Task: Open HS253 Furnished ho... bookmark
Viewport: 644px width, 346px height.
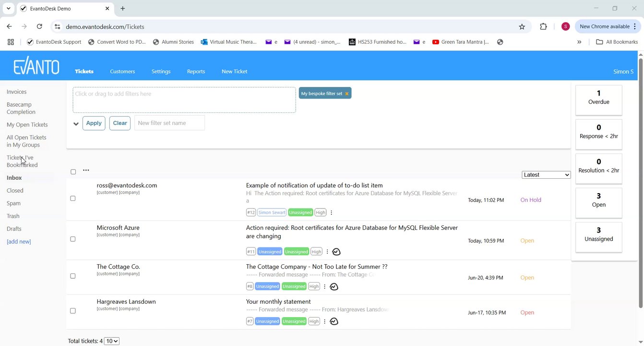Action: click(x=378, y=42)
